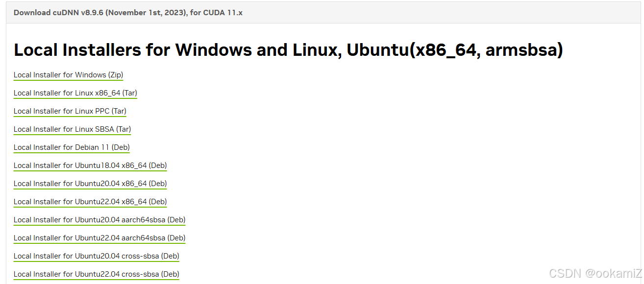Click the Deb label of Debian 11 link
Viewport: 644px width, 284px height.
coord(121,147)
